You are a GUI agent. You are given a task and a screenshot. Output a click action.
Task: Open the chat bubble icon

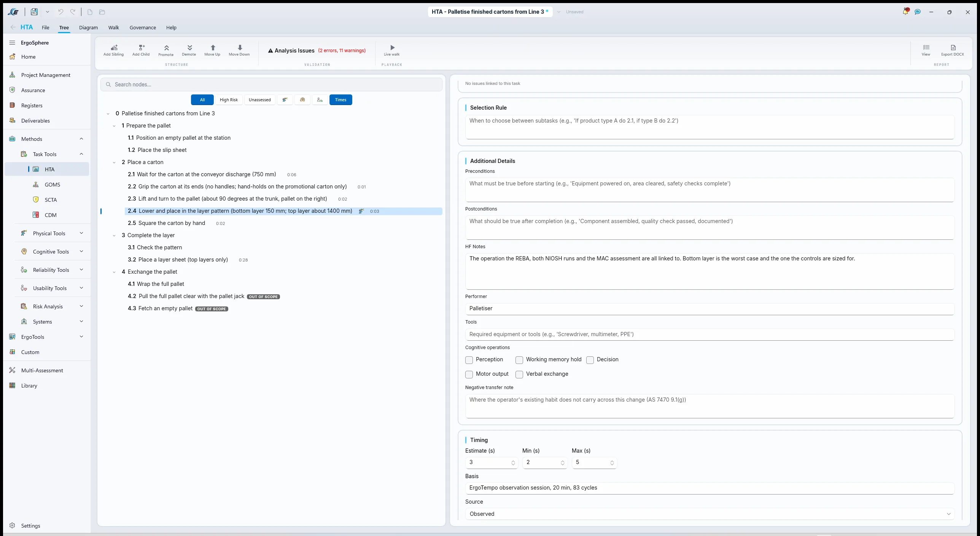918,12
